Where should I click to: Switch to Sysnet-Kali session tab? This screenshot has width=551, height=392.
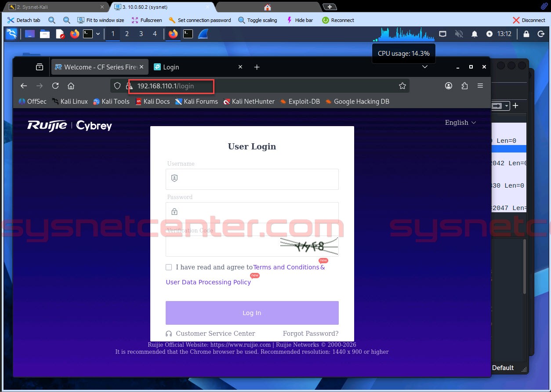click(x=55, y=7)
